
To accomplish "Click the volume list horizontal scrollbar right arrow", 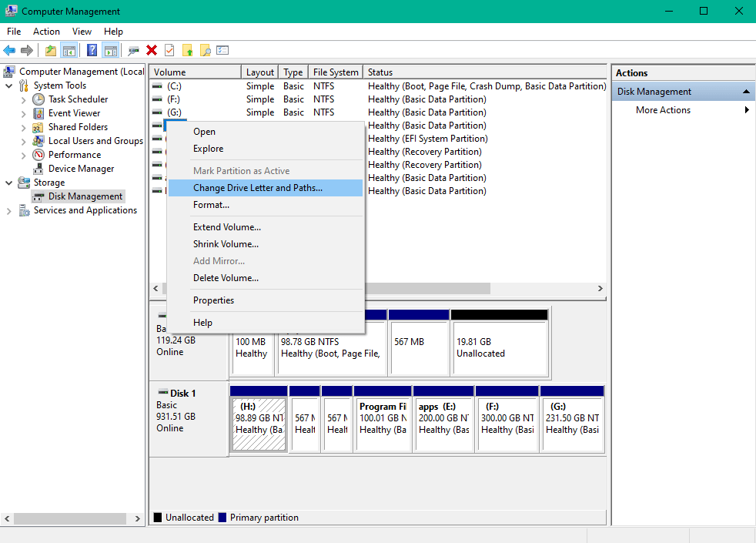I will pos(600,288).
